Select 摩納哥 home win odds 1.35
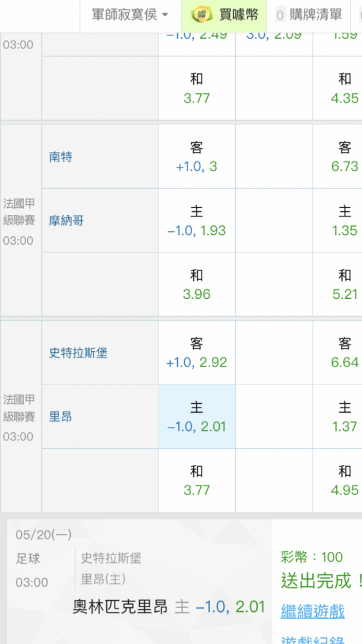The image size is (362, 644). click(x=338, y=220)
